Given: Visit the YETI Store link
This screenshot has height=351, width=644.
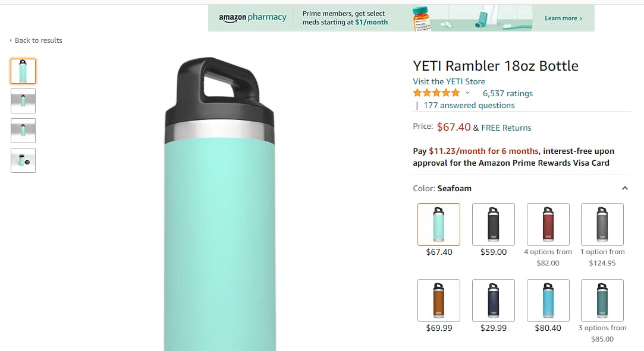Looking at the screenshot, I should (449, 81).
